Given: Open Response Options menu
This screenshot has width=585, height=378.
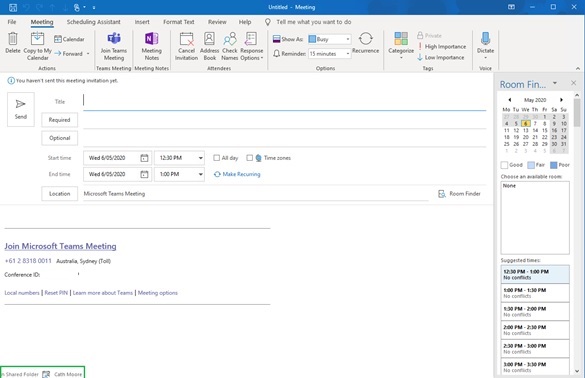Looking at the screenshot, I should (251, 46).
